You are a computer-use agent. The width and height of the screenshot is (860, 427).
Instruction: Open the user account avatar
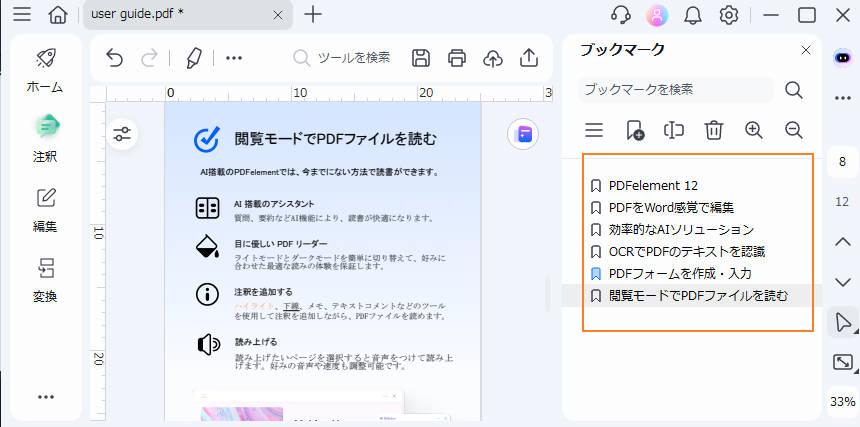(x=657, y=15)
